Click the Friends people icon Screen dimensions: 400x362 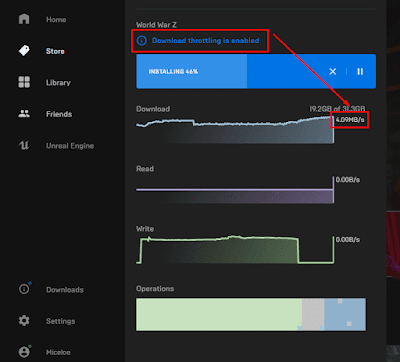pyautogui.click(x=24, y=114)
